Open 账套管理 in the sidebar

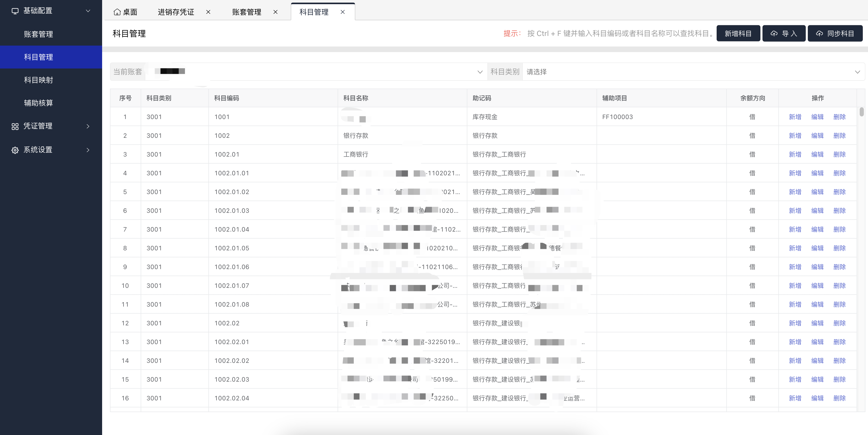(51, 34)
